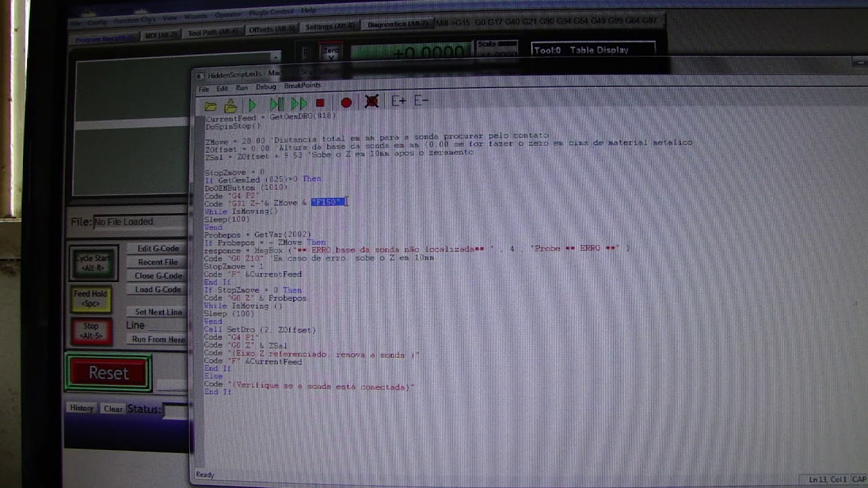This screenshot has height=488, width=868.
Task: Switch to the Settings (Alt-6) tab
Action: [x=329, y=26]
